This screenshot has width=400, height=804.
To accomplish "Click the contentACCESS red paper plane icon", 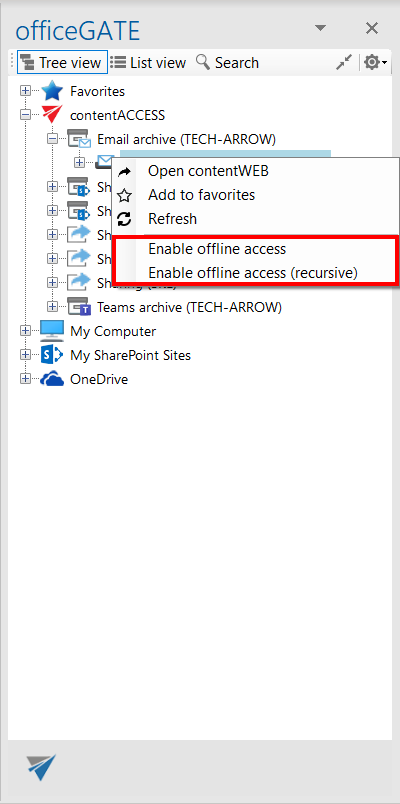I will [52, 115].
